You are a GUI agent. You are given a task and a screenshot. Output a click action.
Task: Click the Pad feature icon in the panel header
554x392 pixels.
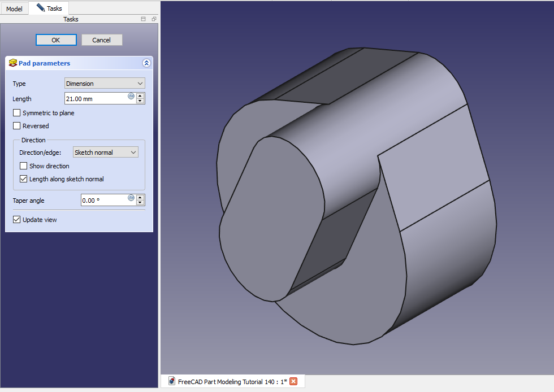coord(13,63)
